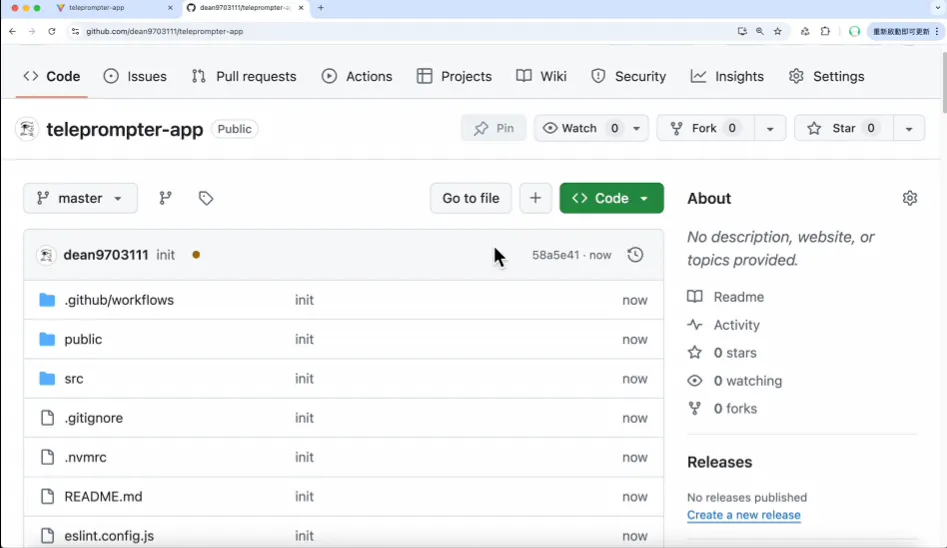Click the teleprompter-app repository title
Viewport: 947px width, 548px height.
click(x=124, y=129)
